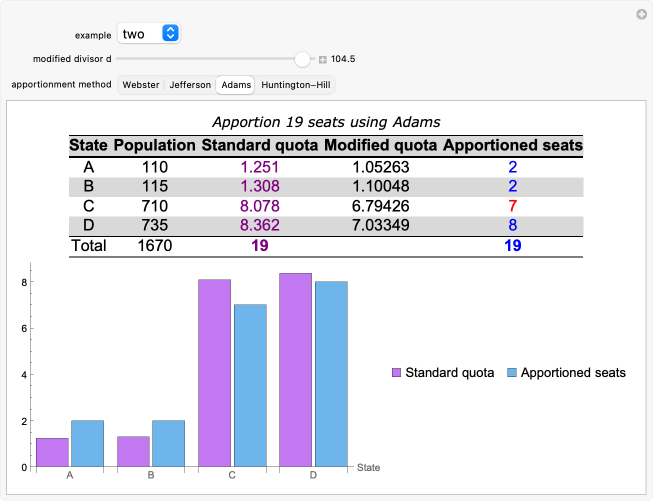
Task: Click state C's purple standard quota bar
Action: point(214,373)
